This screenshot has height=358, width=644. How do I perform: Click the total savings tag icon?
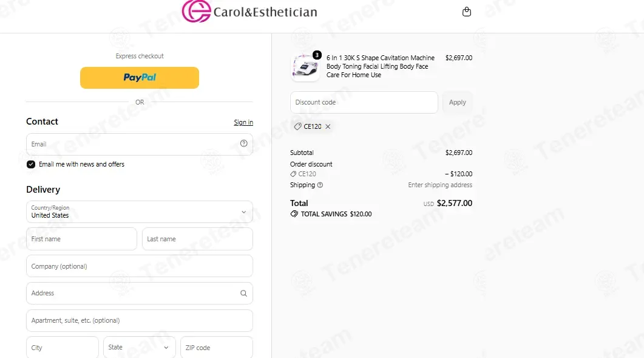[294, 214]
